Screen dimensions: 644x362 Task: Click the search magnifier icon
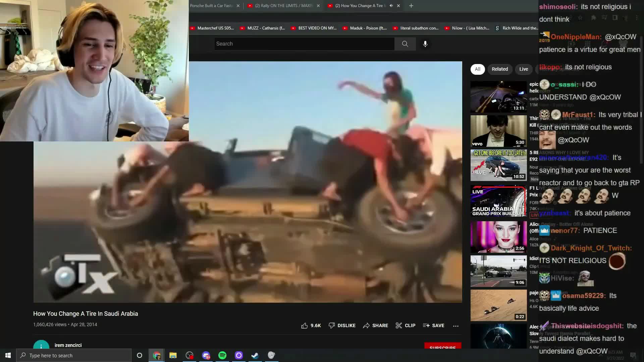coord(405,44)
